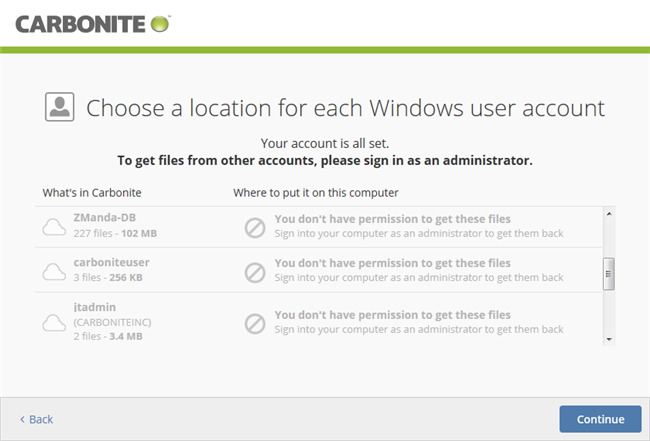The width and height of the screenshot is (650, 441).
Task: Select the itadmin account name
Action: (95, 307)
